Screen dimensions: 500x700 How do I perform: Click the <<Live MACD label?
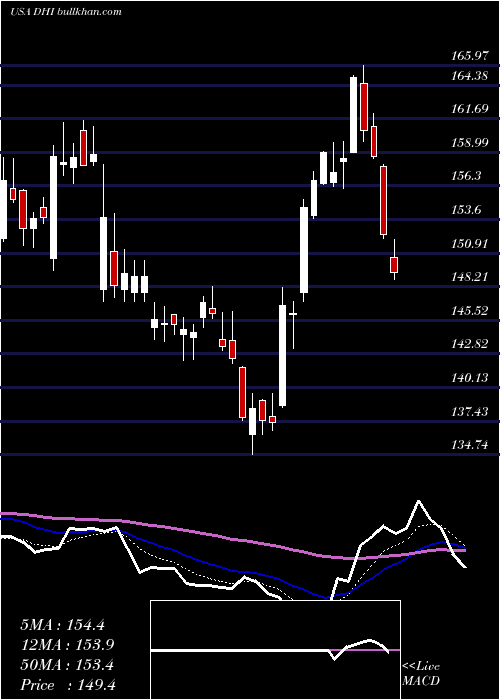tap(421, 674)
